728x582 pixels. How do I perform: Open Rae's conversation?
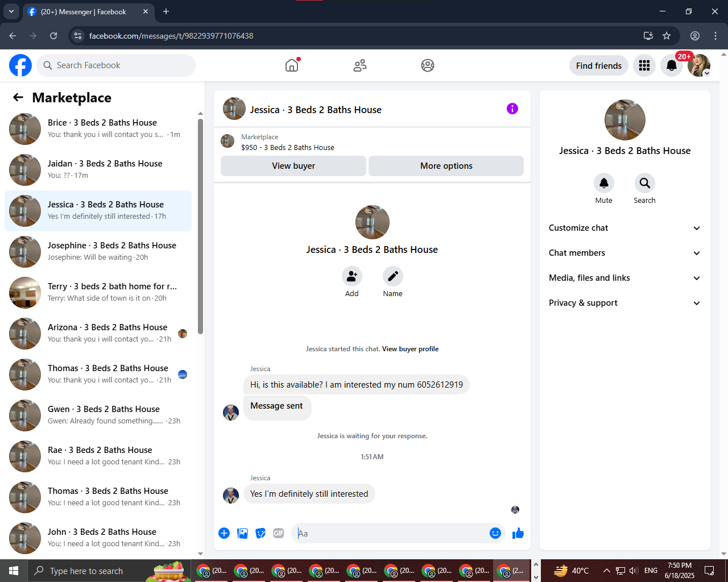coord(98,456)
